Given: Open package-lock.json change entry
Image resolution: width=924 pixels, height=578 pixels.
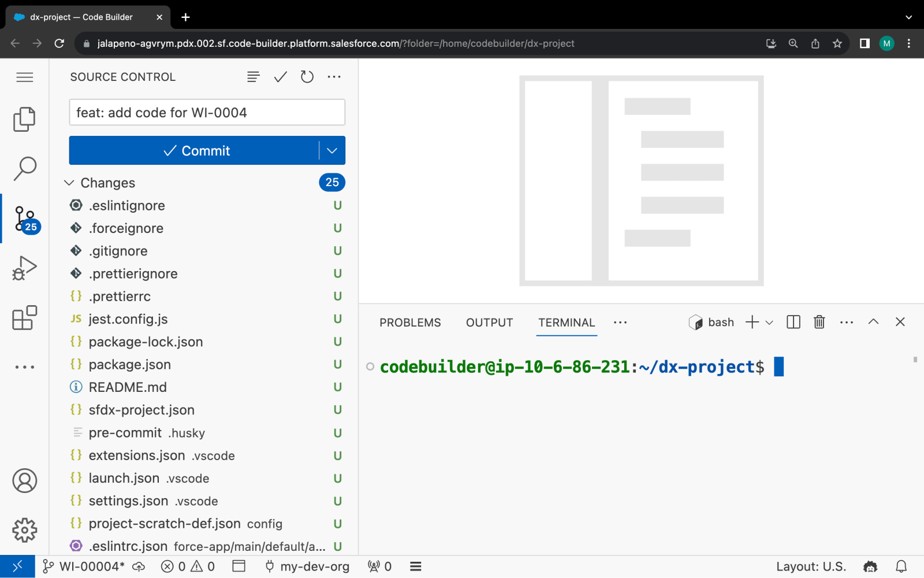Looking at the screenshot, I should [x=204, y=342].
